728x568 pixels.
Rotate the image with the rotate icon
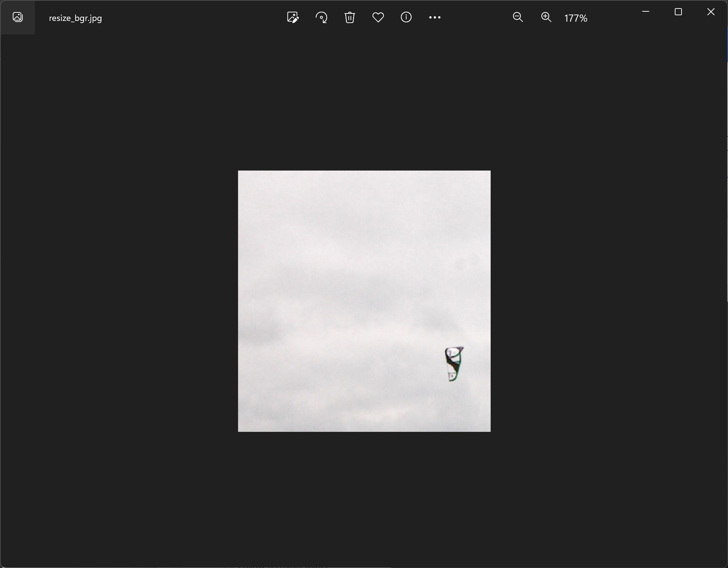point(321,17)
